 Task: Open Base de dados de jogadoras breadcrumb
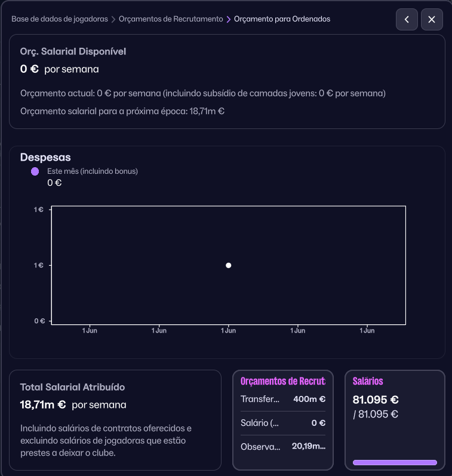[60, 19]
